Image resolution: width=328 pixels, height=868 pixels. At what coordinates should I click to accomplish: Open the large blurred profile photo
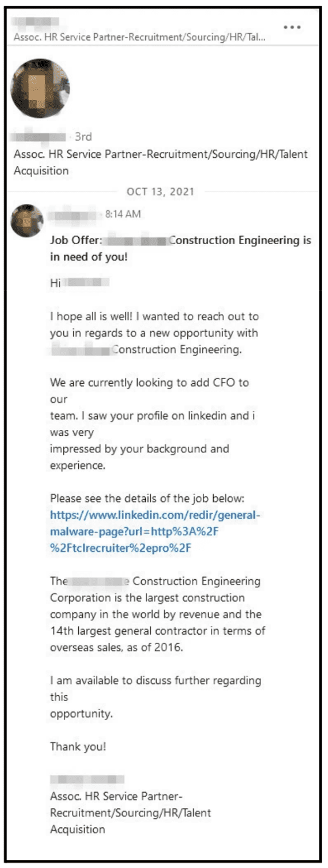40,87
